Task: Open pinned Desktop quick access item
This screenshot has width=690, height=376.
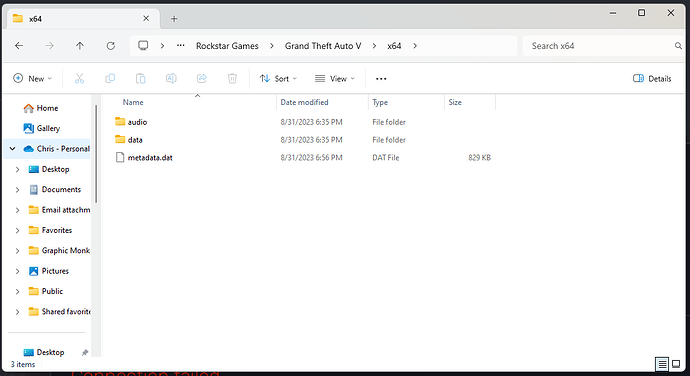Action: pos(50,352)
